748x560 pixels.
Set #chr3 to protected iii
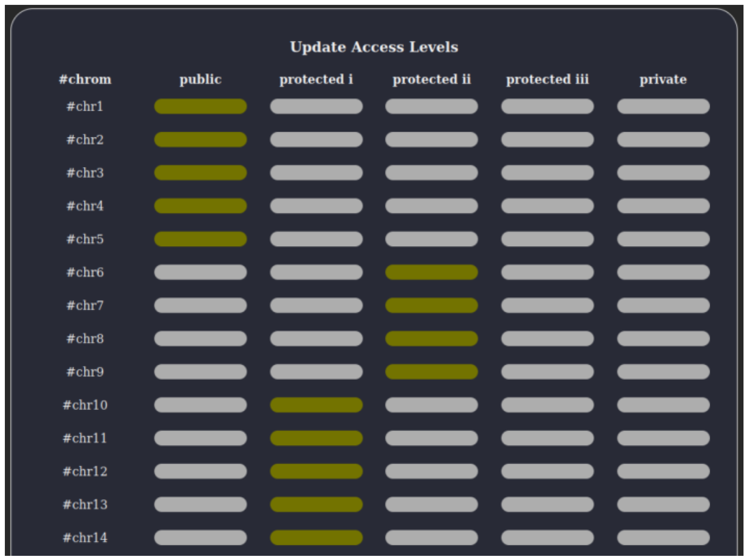(547, 173)
